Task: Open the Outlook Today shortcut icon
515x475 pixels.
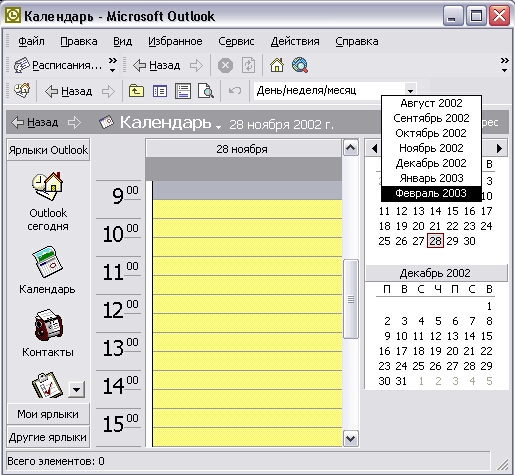Action: [48, 186]
